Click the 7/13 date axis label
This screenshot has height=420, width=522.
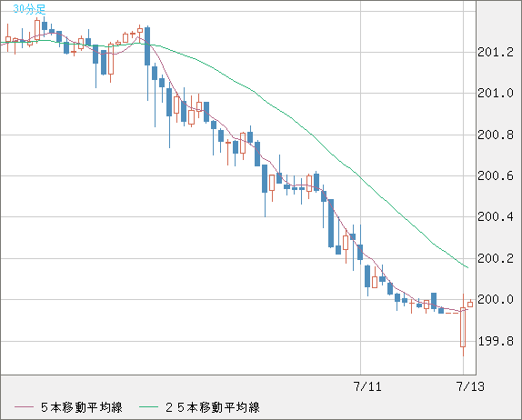click(470, 386)
